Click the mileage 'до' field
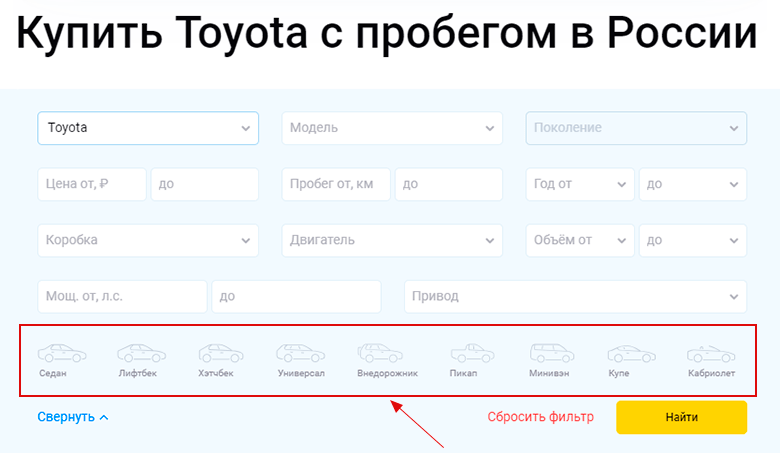The height and width of the screenshot is (453, 780). click(x=449, y=184)
